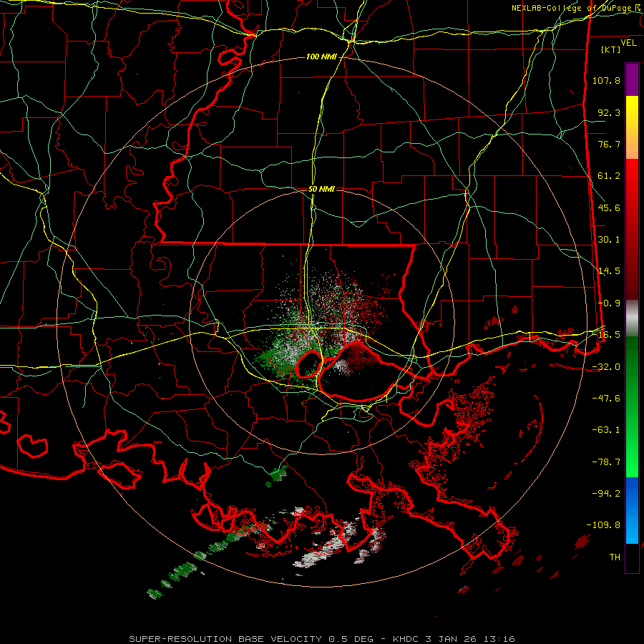Select the 14.5 value on velocity scale
Viewport: 644px width, 644px height.
tap(609, 271)
